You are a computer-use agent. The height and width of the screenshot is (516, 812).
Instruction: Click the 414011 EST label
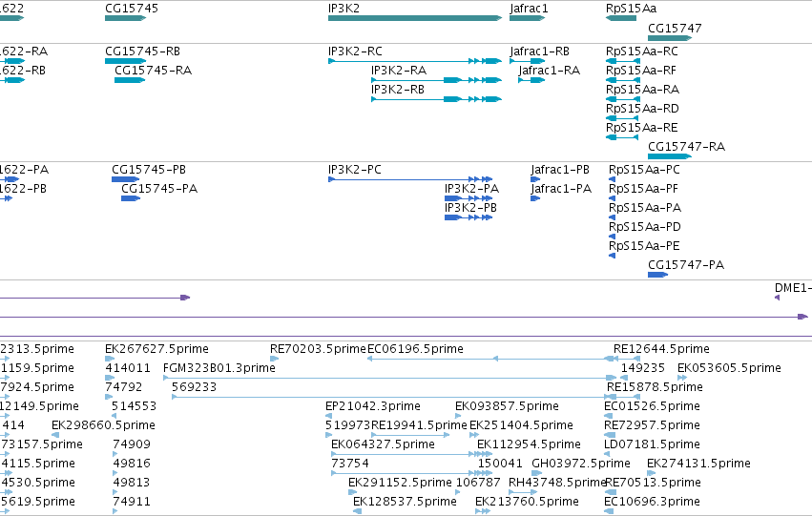point(128,368)
